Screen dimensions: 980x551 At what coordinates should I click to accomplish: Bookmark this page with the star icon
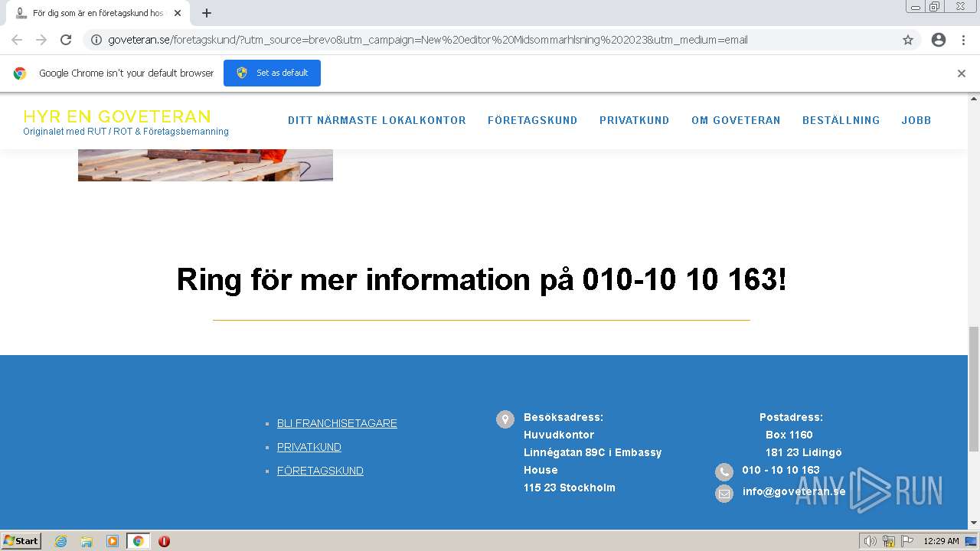tap(908, 40)
